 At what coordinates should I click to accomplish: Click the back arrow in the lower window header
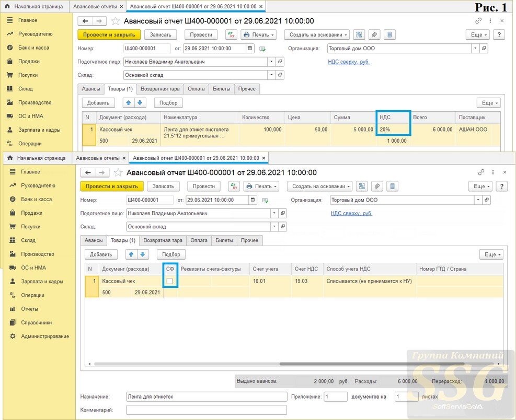88,173
